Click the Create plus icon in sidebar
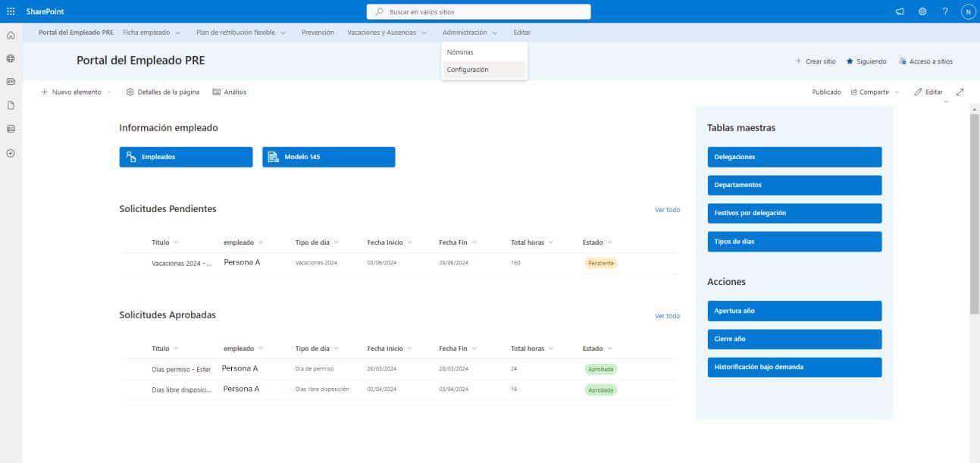The width and height of the screenshot is (980, 463). coord(11,153)
